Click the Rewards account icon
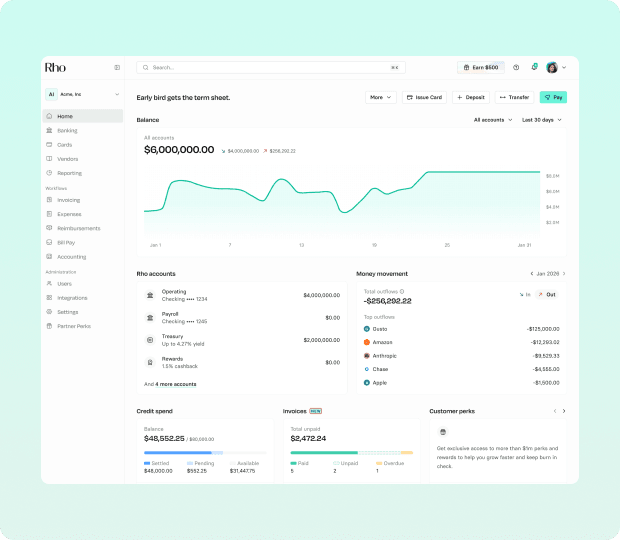The height and width of the screenshot is (540, 620). 150,363
